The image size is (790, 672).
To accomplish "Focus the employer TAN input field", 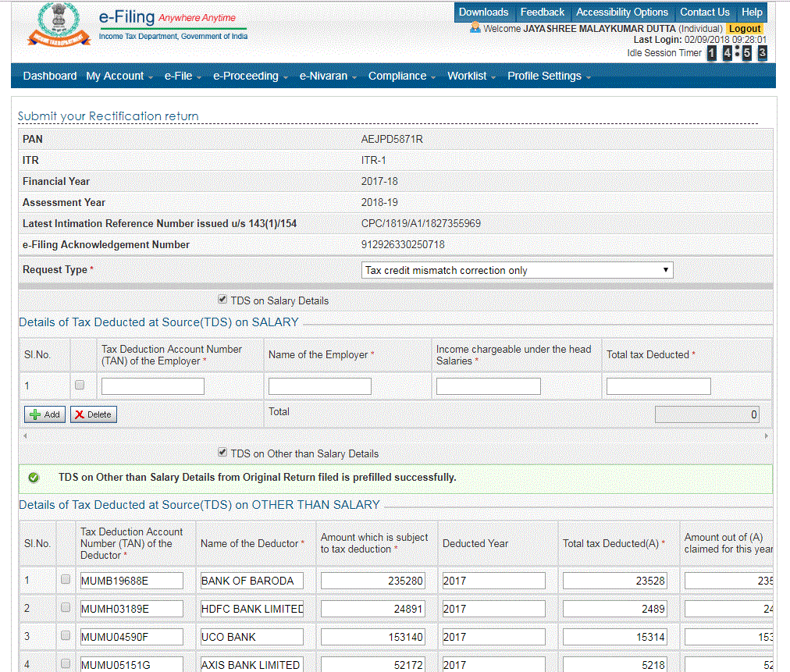I will 153,386.
